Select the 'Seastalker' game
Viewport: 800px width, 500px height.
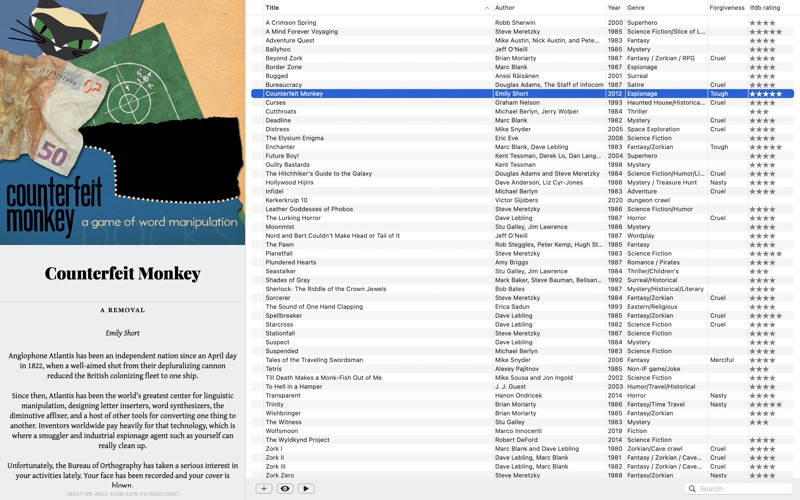pos(522,271)
